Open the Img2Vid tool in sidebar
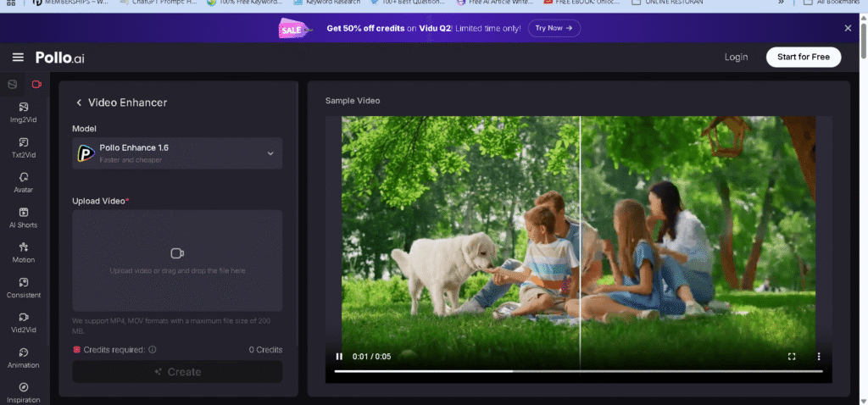The image size is (868, 405). [24, 112]
